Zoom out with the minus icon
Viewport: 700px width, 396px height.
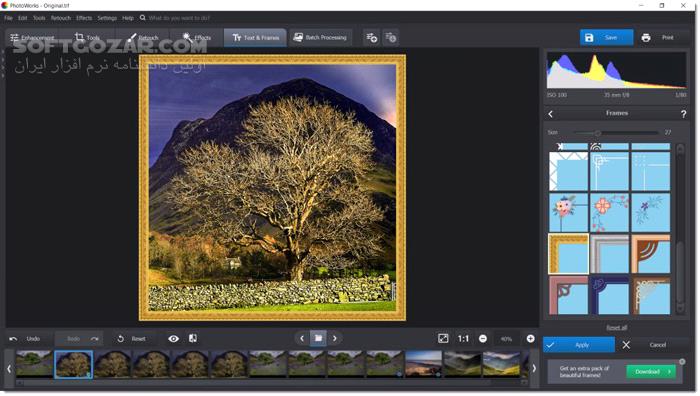[483, 339]
